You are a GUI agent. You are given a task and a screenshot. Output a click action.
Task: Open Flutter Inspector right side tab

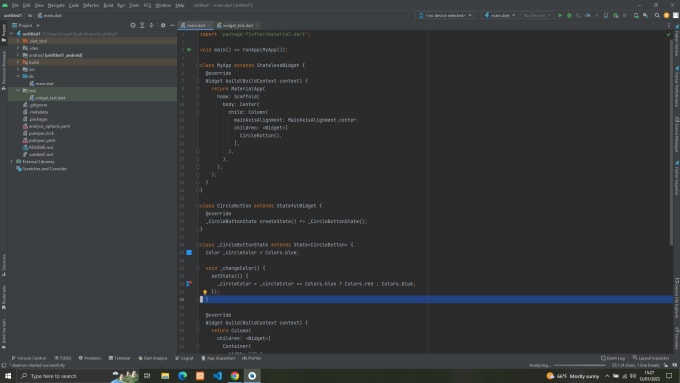point(677,178)
